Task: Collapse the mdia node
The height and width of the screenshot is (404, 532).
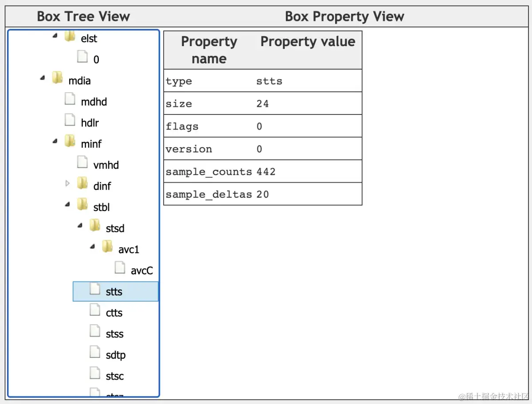Action: pos(43,78)
